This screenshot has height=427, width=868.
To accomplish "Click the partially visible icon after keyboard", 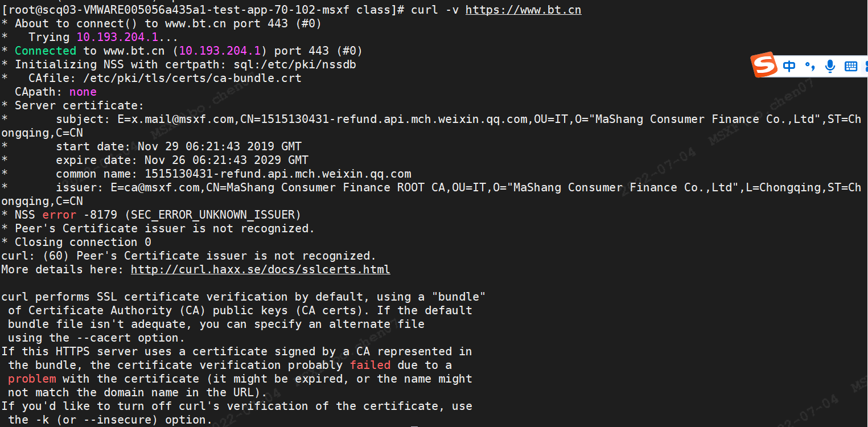I will click(866, 66).
